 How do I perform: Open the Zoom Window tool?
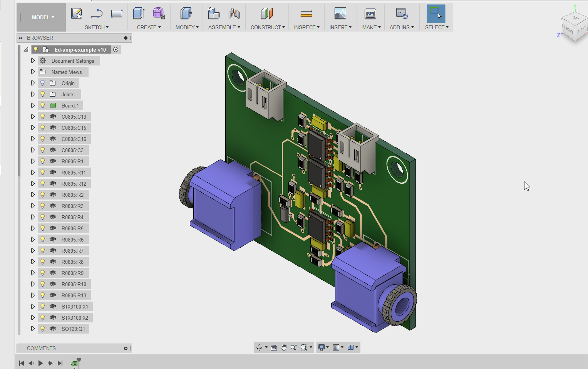(304, 347)
